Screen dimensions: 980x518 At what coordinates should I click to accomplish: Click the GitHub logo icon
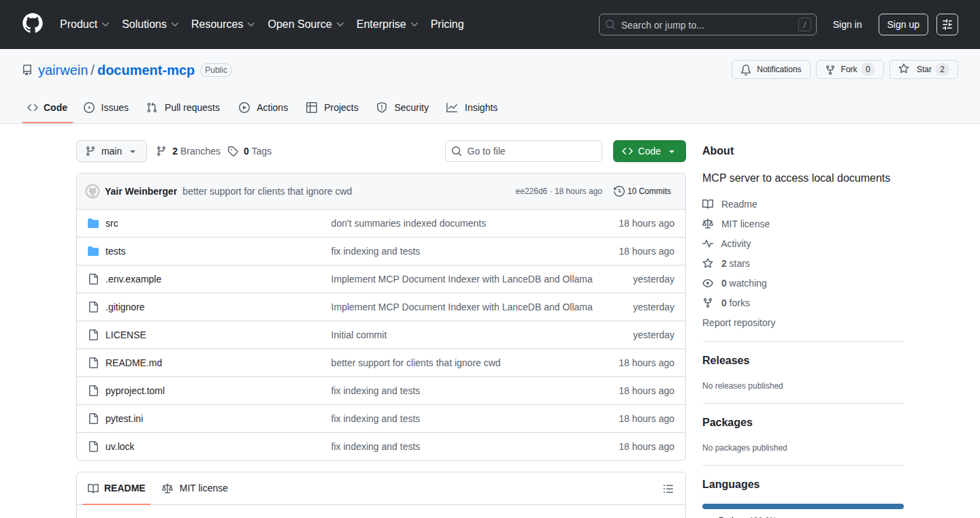[x=33, y=24]
